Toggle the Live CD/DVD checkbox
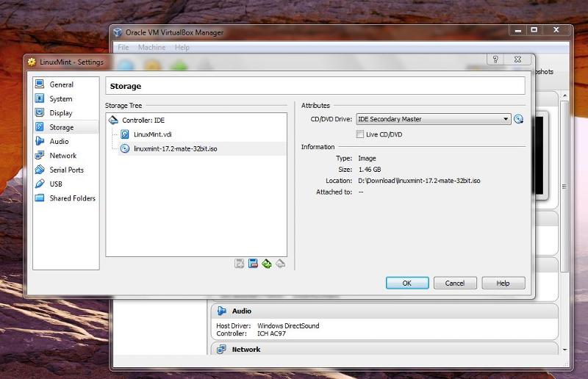588x379 pixels. tap(360, 134)
